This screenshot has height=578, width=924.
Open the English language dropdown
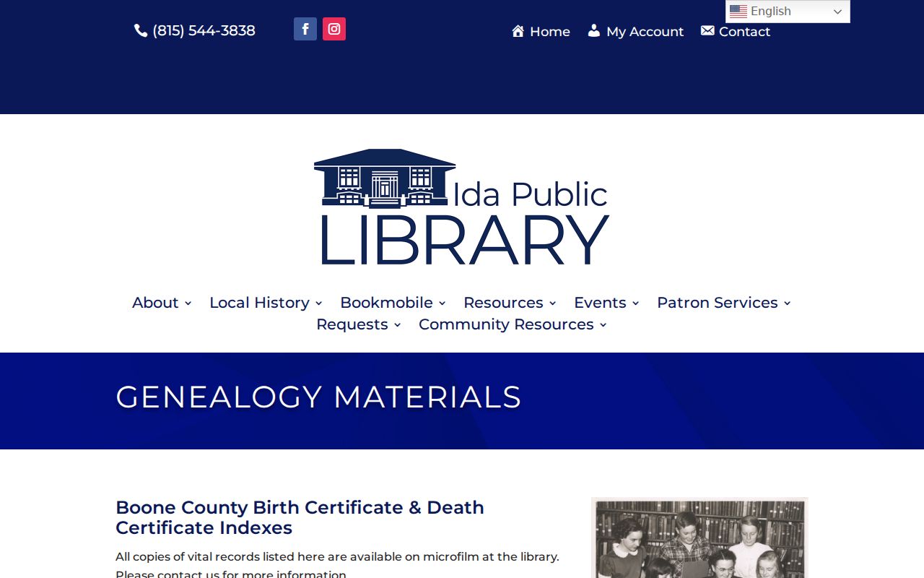788,12
